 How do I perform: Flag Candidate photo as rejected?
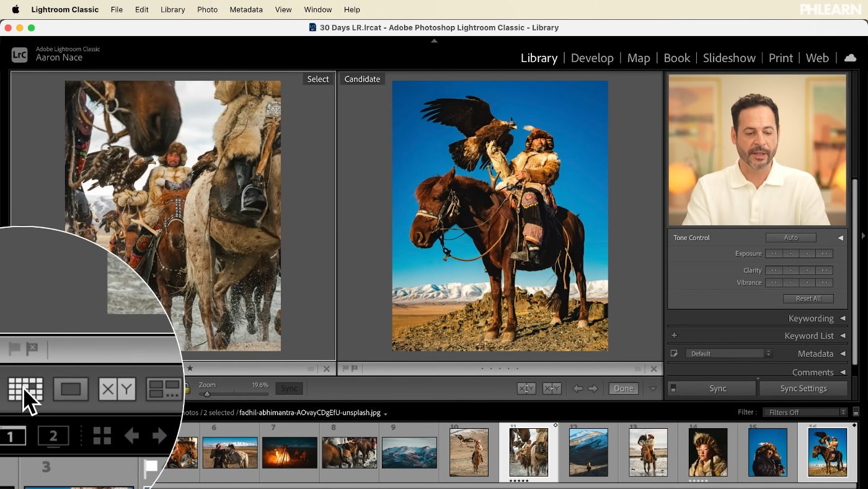pos(355,369)
